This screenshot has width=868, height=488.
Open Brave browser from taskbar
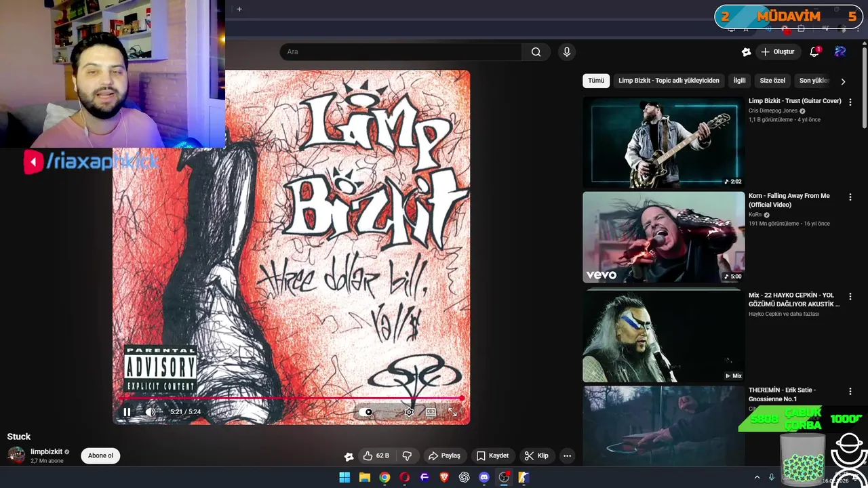point(444,477)
